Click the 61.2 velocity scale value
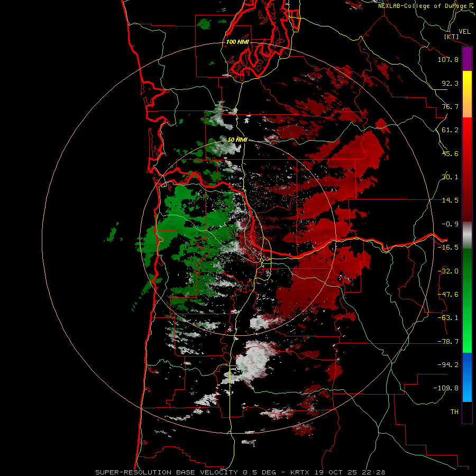 450,130
